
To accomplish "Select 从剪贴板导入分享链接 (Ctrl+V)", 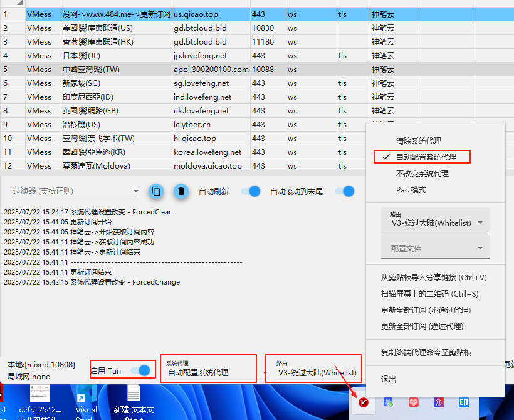I will click(x=434, y=277).
